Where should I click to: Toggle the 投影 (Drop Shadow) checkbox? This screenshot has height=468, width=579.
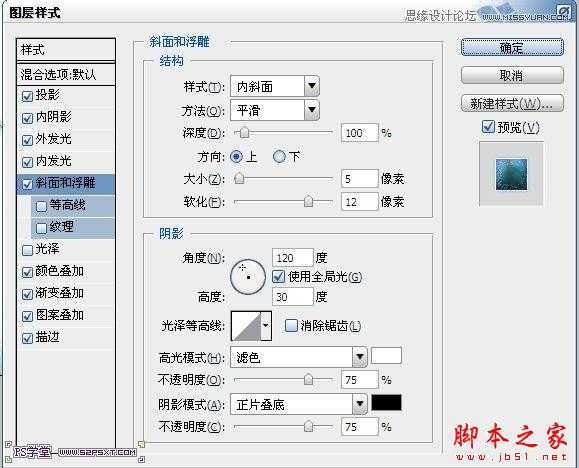coord(27,96)
